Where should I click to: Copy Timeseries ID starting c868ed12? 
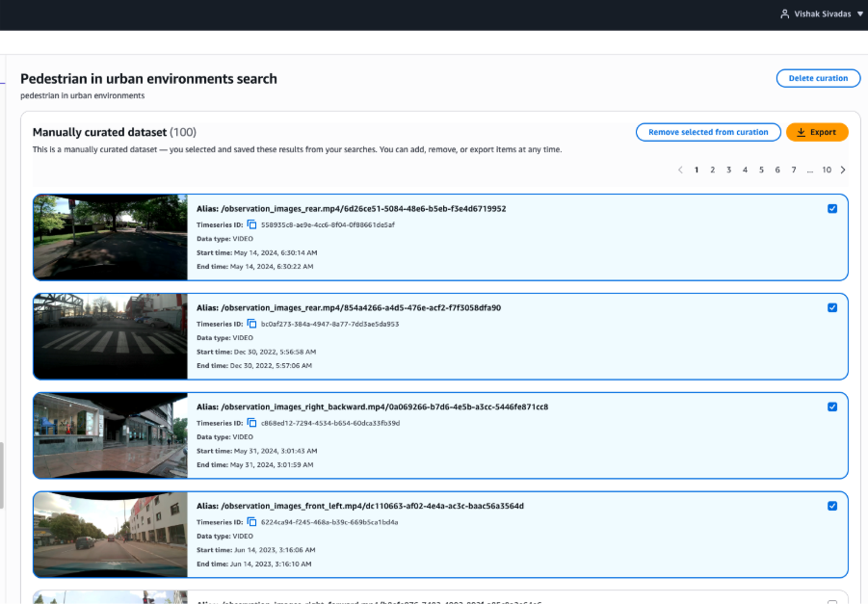(x=251, y=423)
